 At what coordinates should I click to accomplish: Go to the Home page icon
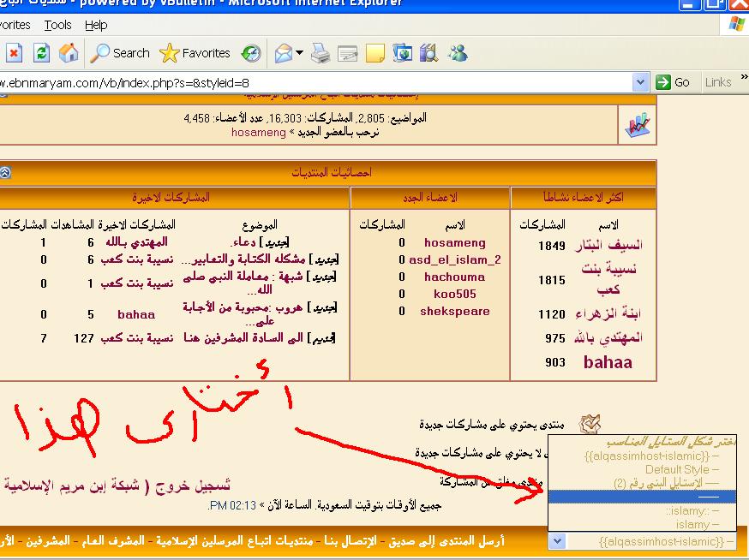(x=69, y=53)
